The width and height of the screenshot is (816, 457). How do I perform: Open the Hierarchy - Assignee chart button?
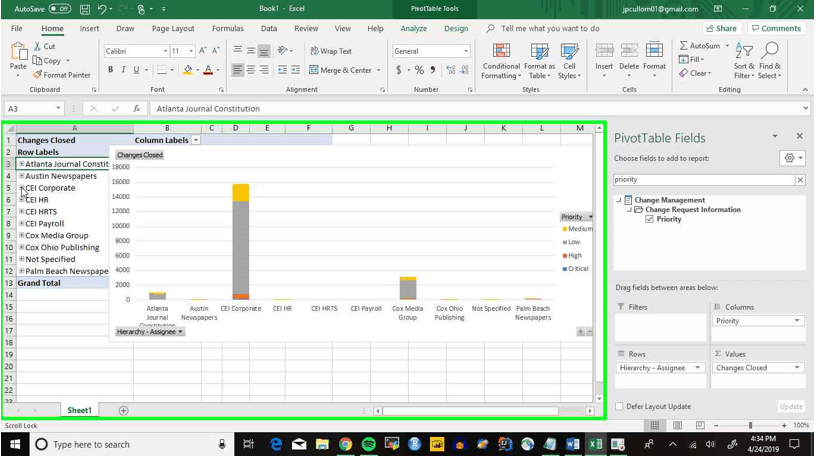[149, 332]
